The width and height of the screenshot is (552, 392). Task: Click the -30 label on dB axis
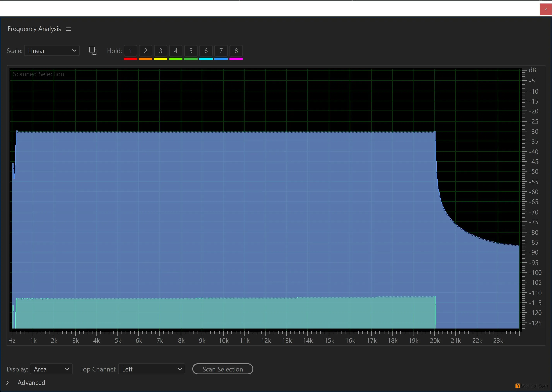[x=534, y=132]
